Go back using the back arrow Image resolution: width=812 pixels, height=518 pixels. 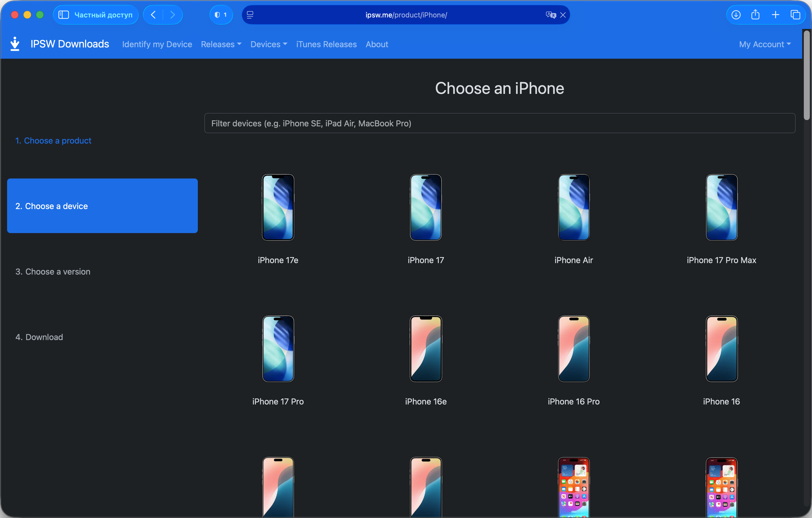(153, 15)
